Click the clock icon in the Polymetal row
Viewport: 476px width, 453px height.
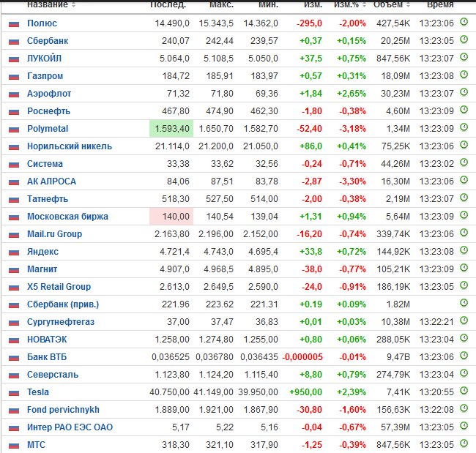pyautogui.click(x=464, y=127)
